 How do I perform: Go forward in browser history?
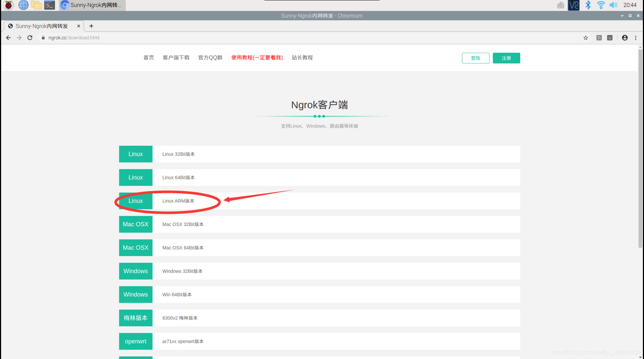[19, 37]
